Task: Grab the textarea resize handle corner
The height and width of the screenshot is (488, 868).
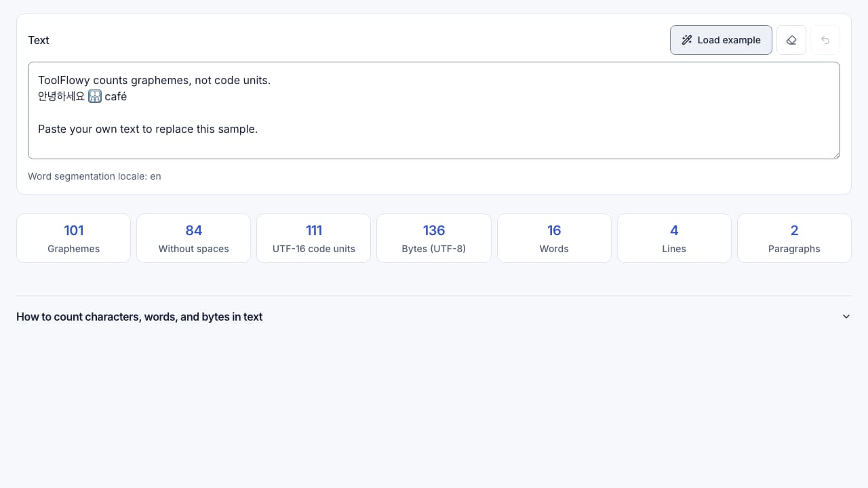Action: click(x=835, y=155)
